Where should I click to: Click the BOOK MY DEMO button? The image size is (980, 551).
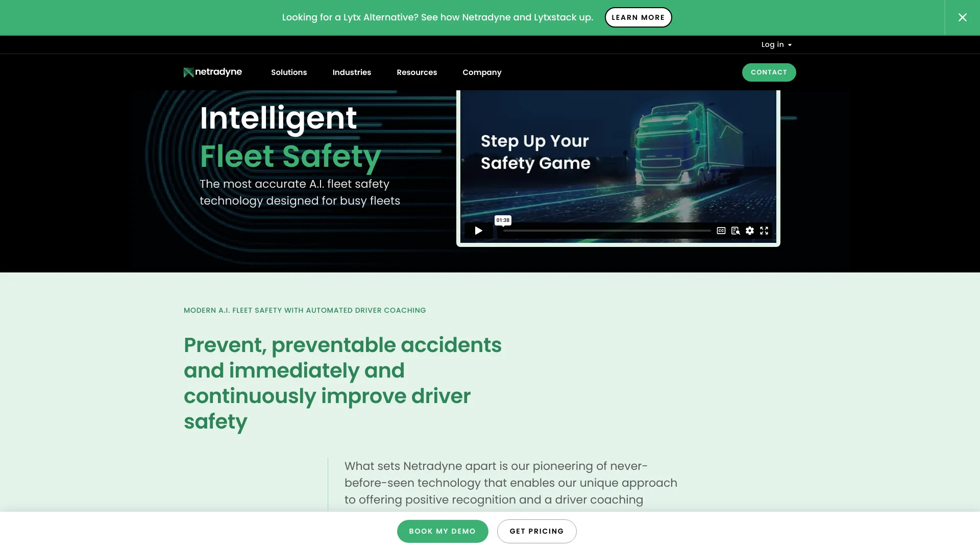click(442, 531)
